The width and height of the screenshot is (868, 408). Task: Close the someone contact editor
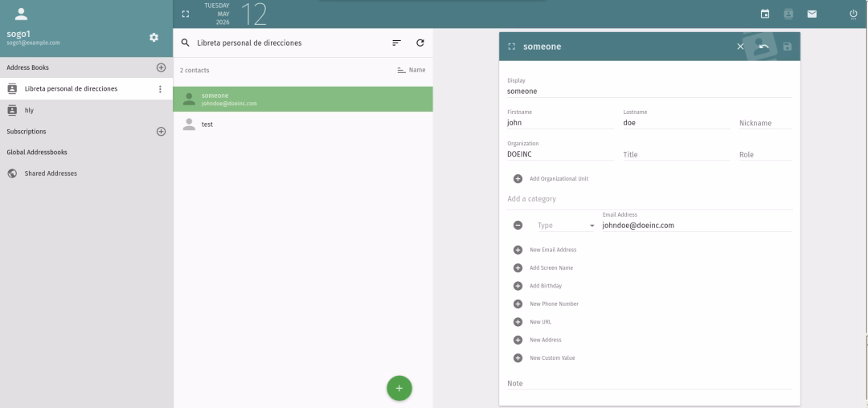click(740, 47)
